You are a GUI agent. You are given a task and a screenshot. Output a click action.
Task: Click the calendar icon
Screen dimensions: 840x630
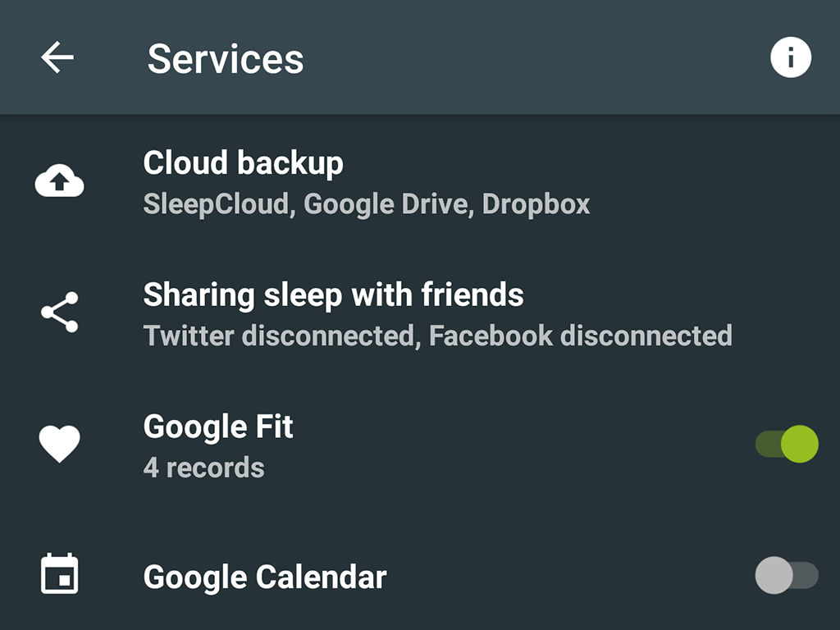tap(59, 573)
